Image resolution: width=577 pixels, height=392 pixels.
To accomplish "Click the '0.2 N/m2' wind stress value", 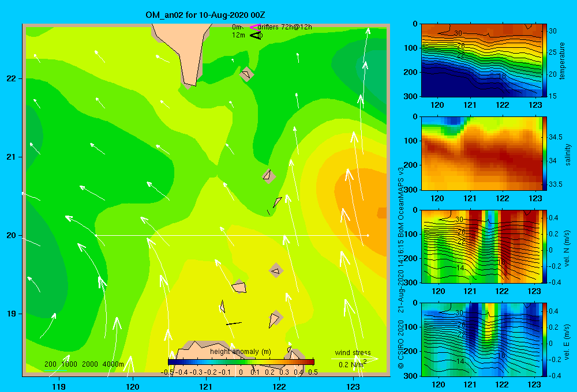I will (353, 364).
